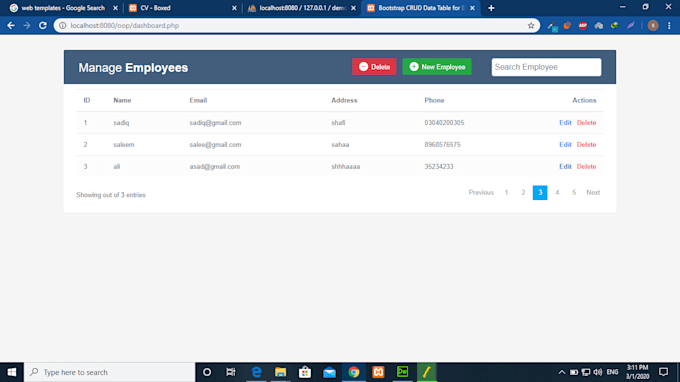The height and width of the screenshot is (382, 680).
Task: Close the CV - Boxed tab
Action: [234, 8]
